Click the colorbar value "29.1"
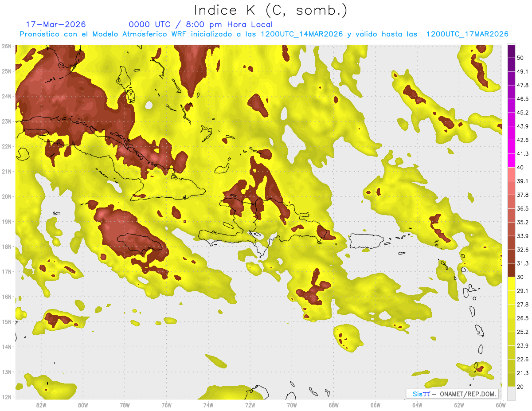Screen dimensions: 532x411 click(523, 290)
